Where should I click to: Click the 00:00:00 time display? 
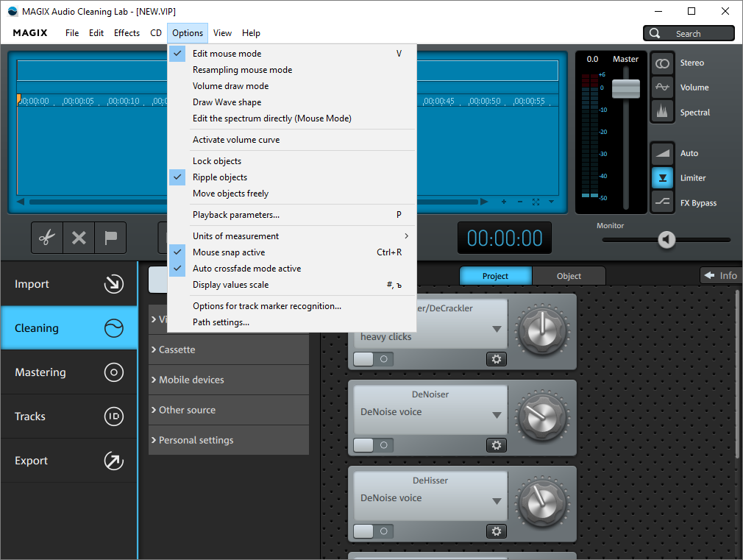tap(504, 238)
